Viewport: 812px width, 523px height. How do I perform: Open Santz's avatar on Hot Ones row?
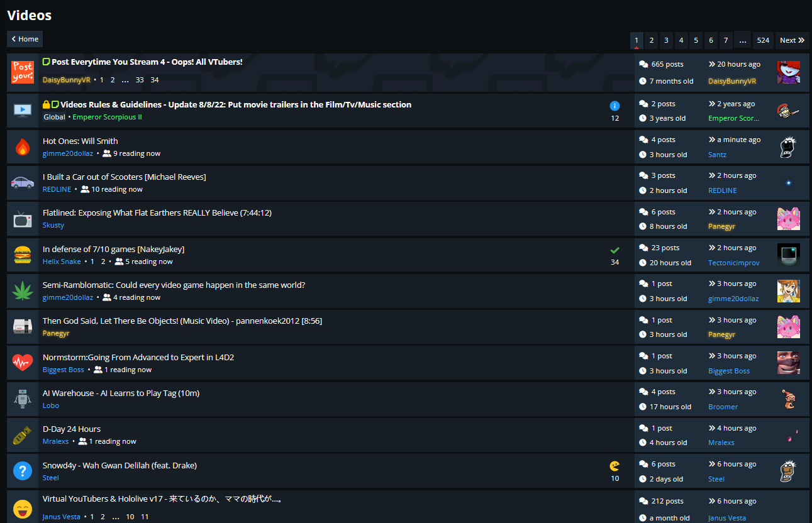pos(789,147)
